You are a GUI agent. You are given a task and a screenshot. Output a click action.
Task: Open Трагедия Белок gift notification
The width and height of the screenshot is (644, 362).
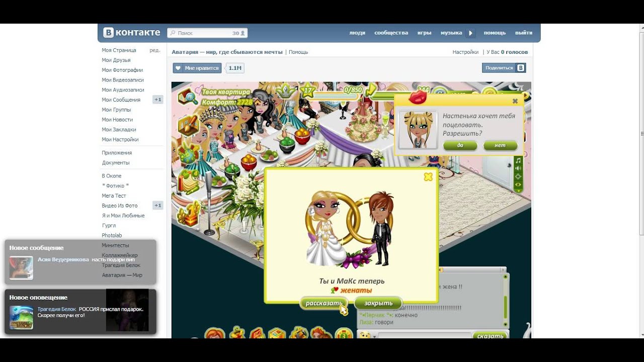[80, 312]
